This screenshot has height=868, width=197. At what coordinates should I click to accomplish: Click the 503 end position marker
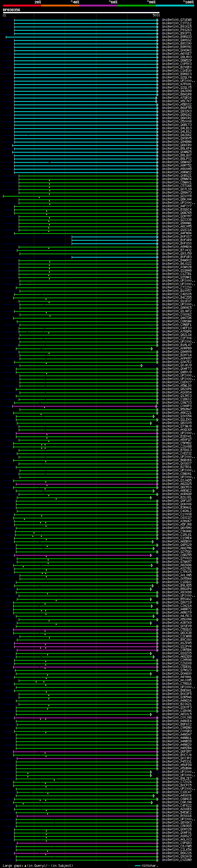[155, 15]
